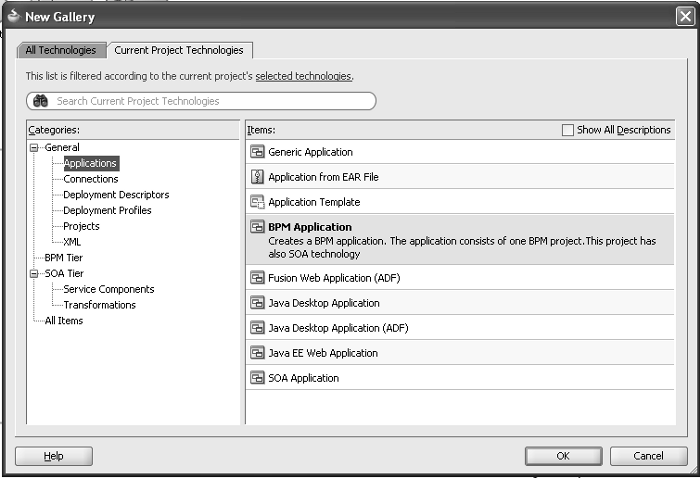Viewport: 700px width, 478px height.
Task: Close the New Gallery dialog
Action: [x=685, y=17]
